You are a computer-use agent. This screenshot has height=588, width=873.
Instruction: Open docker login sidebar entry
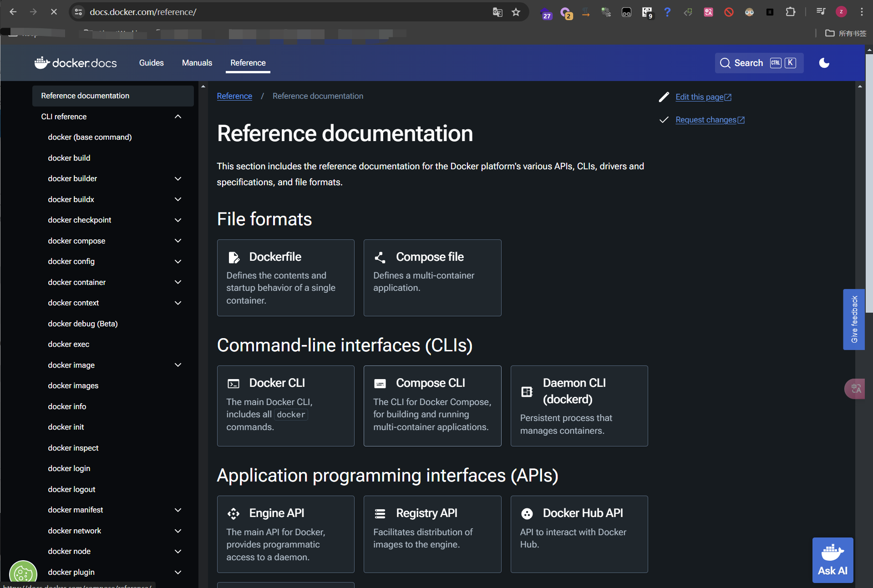pos(69,468)
